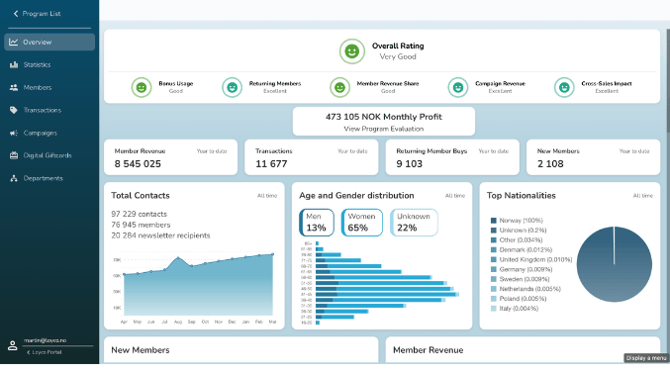
Task: Click the Members people icon
Action: point(14,87)
